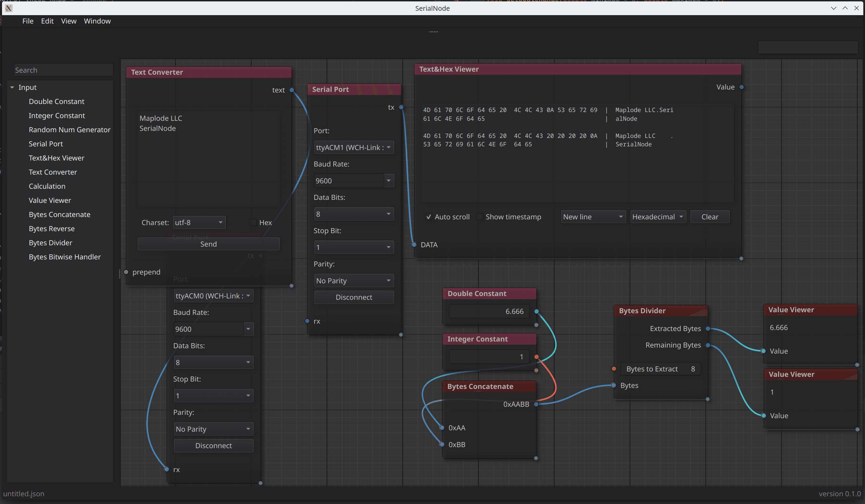Select New line format dropdown

click(x=591, y=217)
